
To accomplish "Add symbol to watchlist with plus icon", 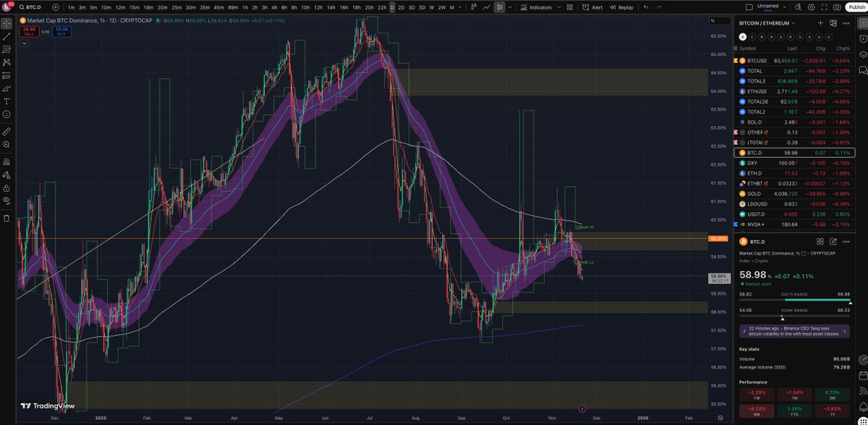I will [820, 23].
